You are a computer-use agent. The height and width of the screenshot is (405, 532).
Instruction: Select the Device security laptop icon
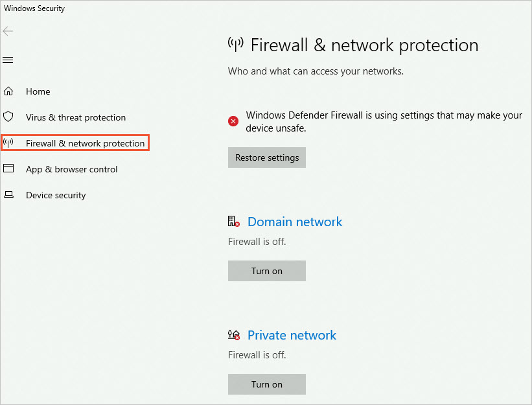pyautogui.click(x=9, y=195)
